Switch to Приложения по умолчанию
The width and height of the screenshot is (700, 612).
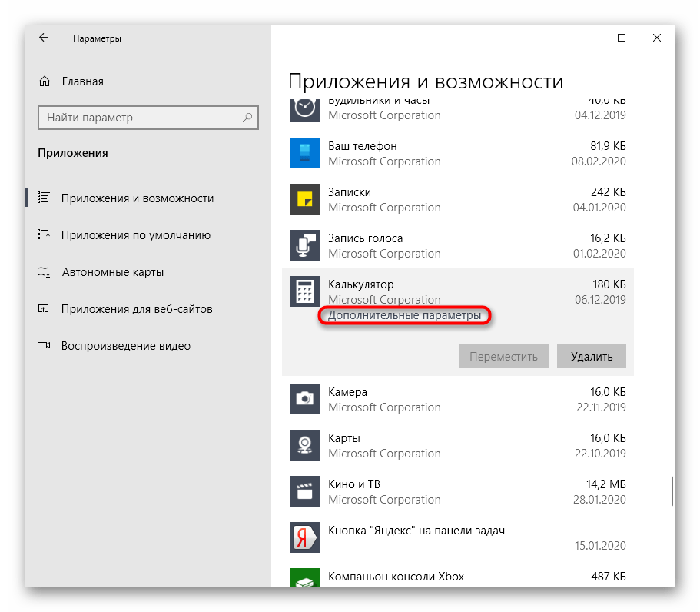point(135,235)
